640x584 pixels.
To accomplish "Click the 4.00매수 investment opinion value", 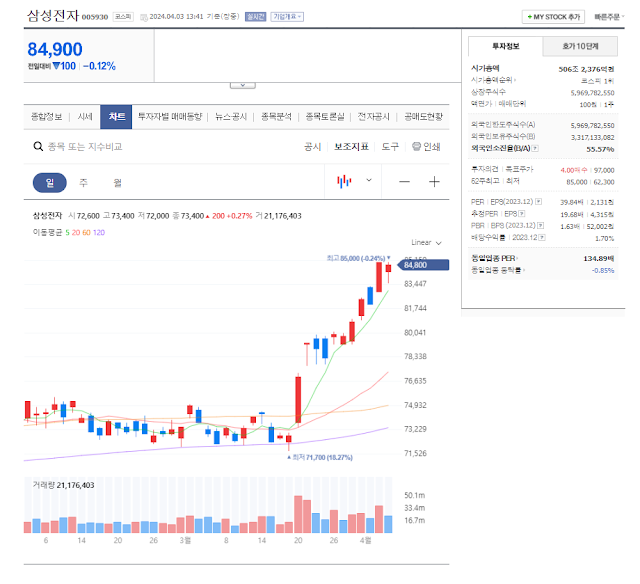I will pos(573,170).
